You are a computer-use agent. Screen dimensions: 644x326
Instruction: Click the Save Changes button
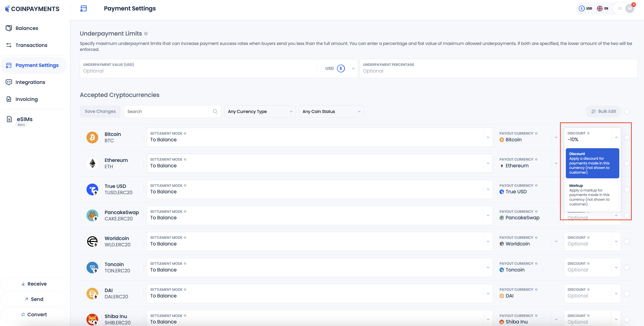click(x=100, y=111)
